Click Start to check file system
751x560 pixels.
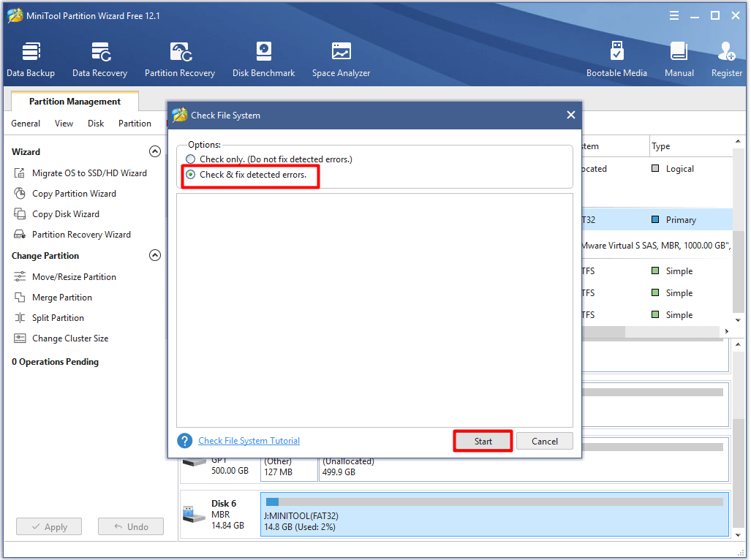click(483, 442)
